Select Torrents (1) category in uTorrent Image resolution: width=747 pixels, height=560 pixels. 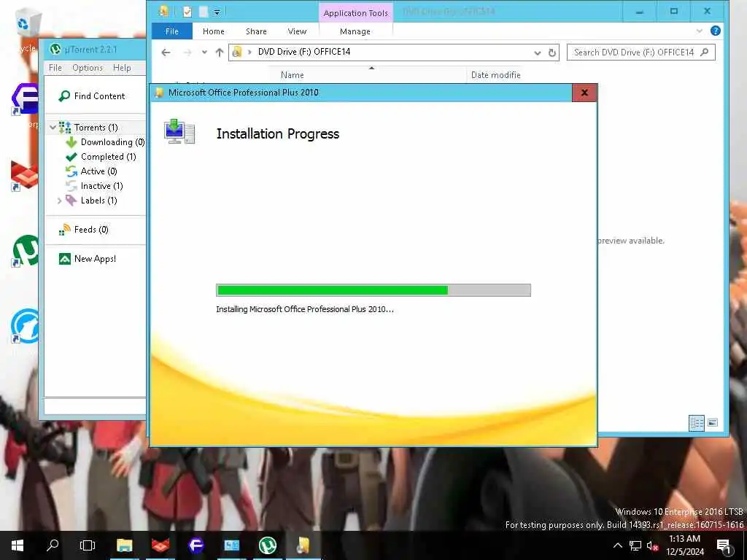pyautogui.click(x=96, y=128)
